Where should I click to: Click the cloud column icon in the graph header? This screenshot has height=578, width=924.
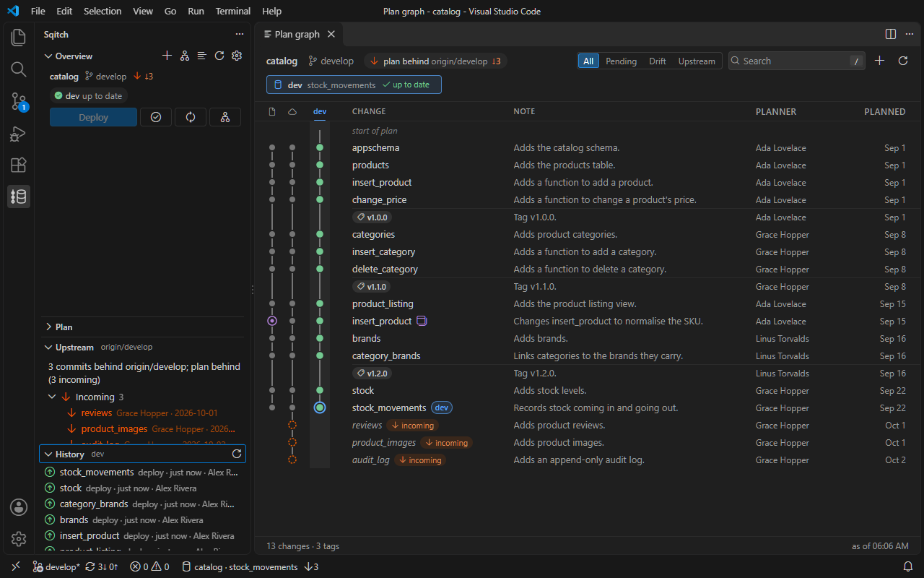(x=292, y=111)
